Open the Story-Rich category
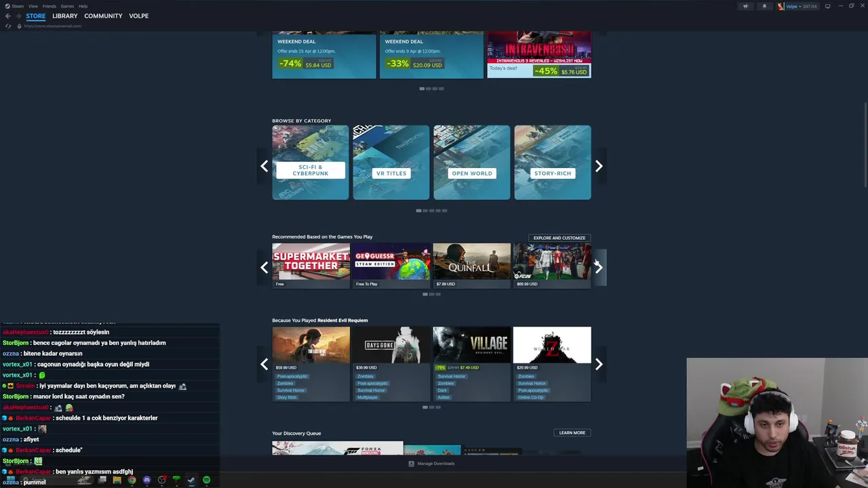The height and width of the screenshot is (488, 868). click(553, 163)
